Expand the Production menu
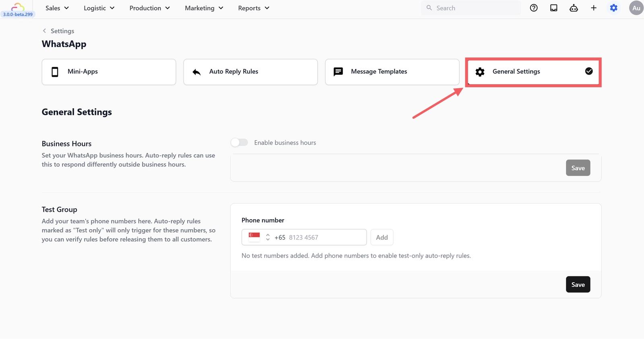644x339 pixels. 150,8
